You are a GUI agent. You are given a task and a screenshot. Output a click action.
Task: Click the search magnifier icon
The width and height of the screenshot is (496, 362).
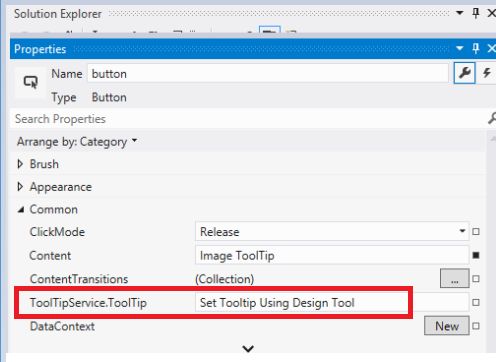[492, 118]
